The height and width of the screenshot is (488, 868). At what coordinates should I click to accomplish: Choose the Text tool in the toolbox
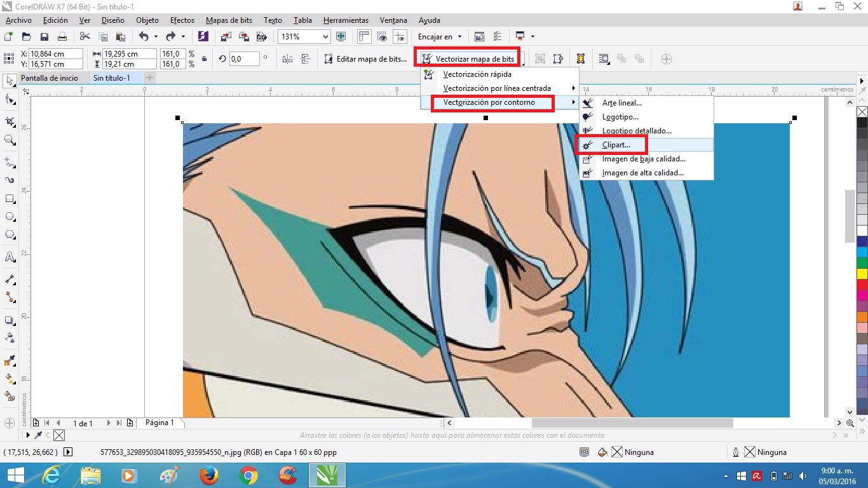pyautogui.click(x=9, y=259)
